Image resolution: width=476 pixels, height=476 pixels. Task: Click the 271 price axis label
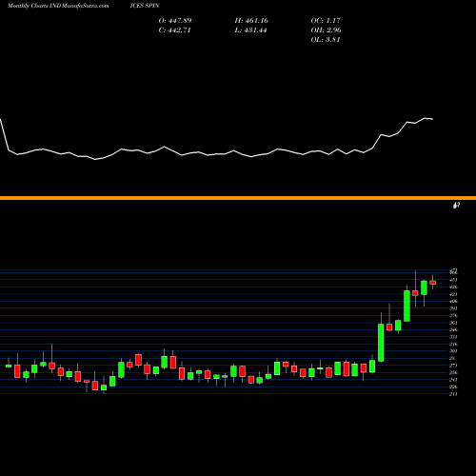pyautogui.click(x=454, y=366)
